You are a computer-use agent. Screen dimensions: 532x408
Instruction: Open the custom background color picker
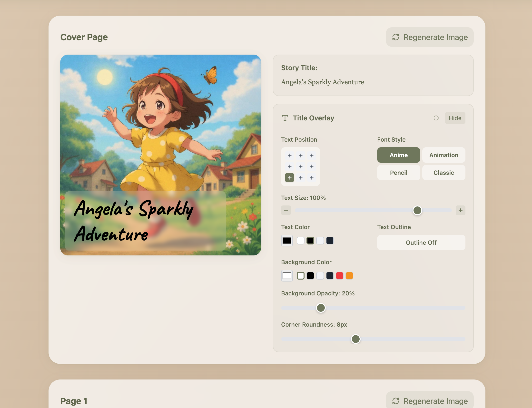[287, 276]
